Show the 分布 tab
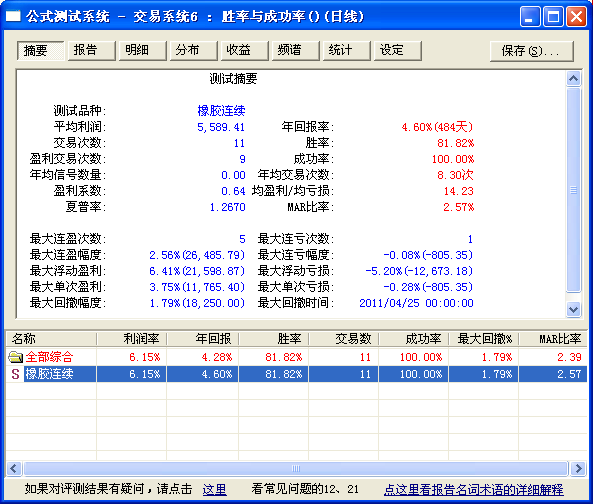This screenshot has height=504, width=593. click(194, 50)
